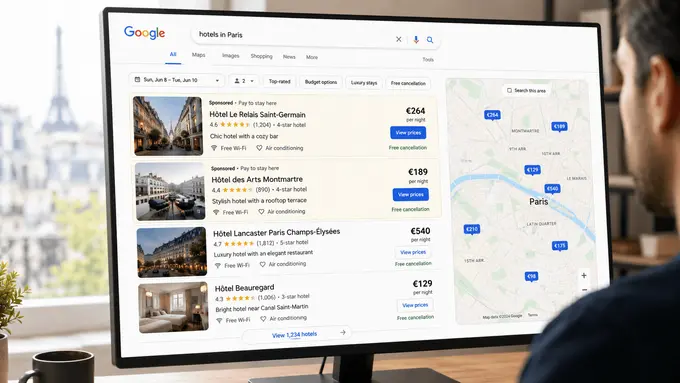The image size is (680, 383).
Task: View prices for Hôtel Beauregard
Action: [415, 305]
